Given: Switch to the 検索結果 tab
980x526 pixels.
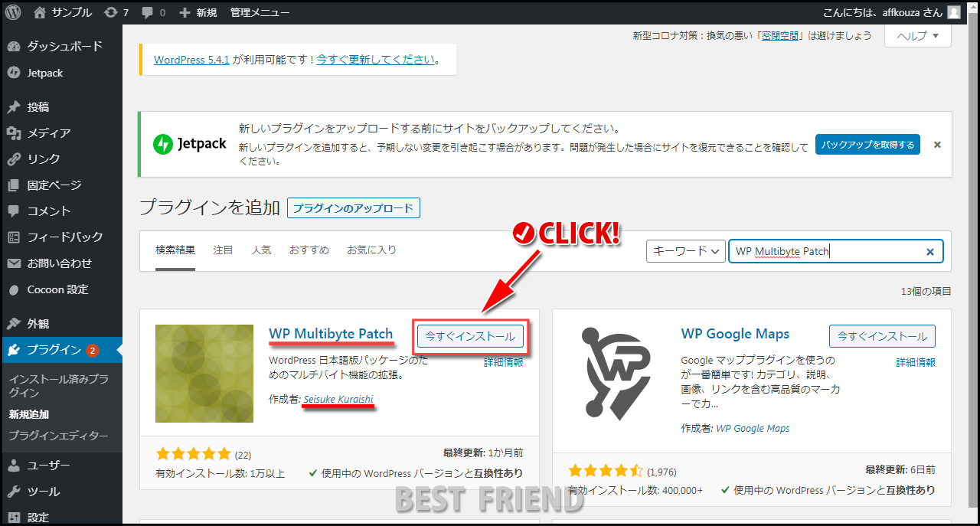Looking at the screenshot, I should [x=175, y=250].
